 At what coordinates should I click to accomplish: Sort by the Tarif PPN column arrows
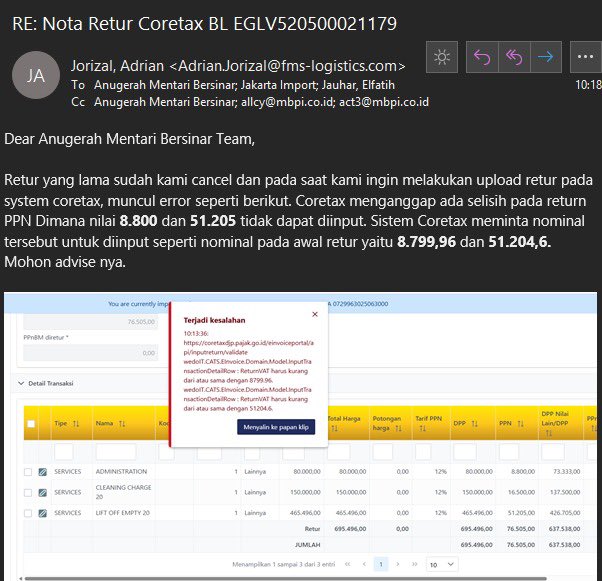coord(422,428)
